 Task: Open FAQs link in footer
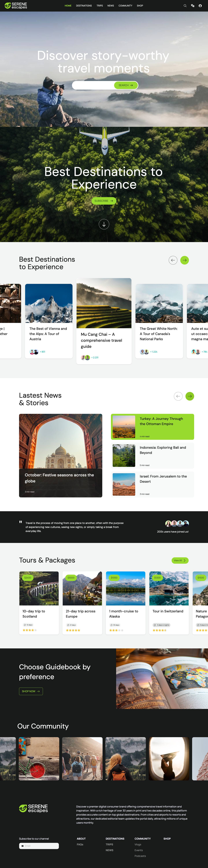80,844
